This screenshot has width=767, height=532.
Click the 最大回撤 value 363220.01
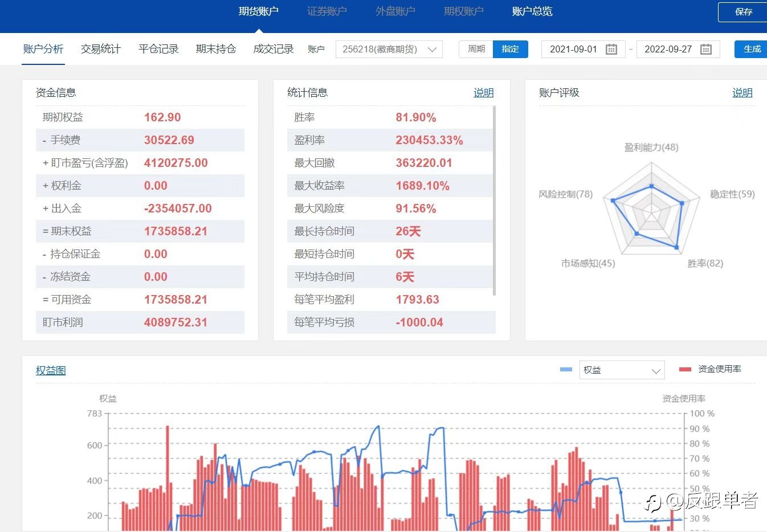pyautogui.click(x=424, y=163)
